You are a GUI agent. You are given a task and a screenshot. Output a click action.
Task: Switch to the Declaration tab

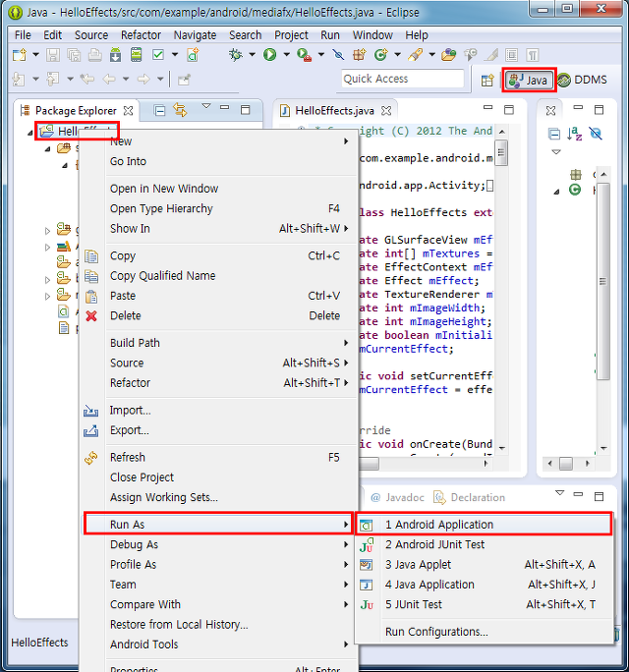pos(470,497)
